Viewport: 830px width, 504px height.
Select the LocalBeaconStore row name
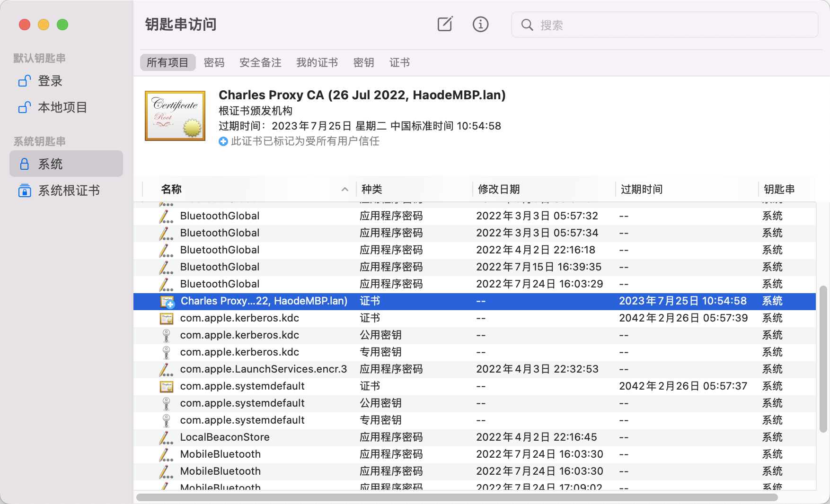225,437
